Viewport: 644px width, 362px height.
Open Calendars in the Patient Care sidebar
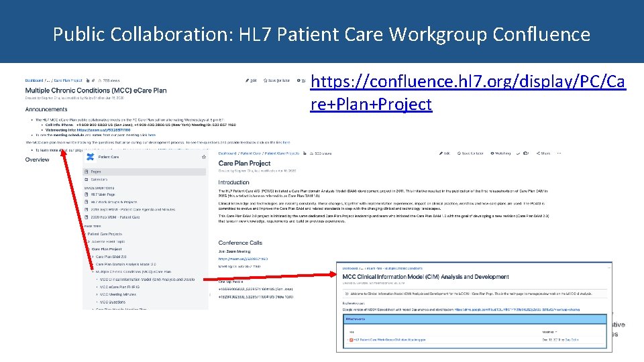[99, 180]
